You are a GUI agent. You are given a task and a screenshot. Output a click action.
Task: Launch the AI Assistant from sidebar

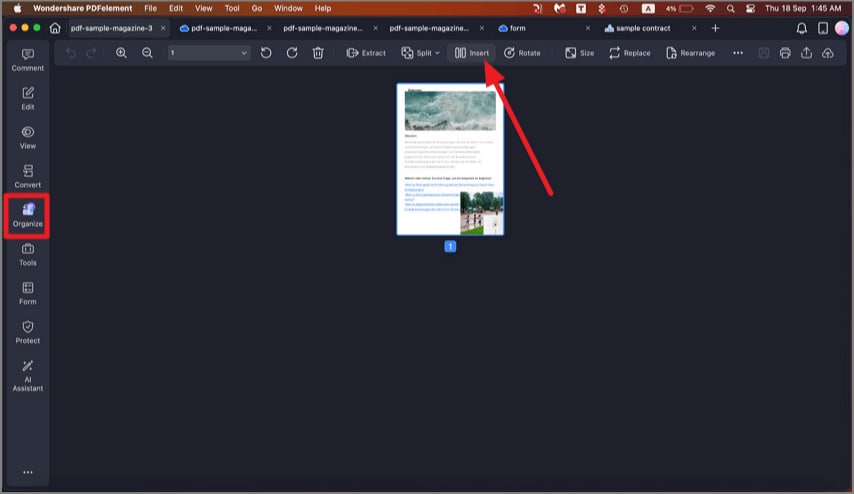point(28,376)
